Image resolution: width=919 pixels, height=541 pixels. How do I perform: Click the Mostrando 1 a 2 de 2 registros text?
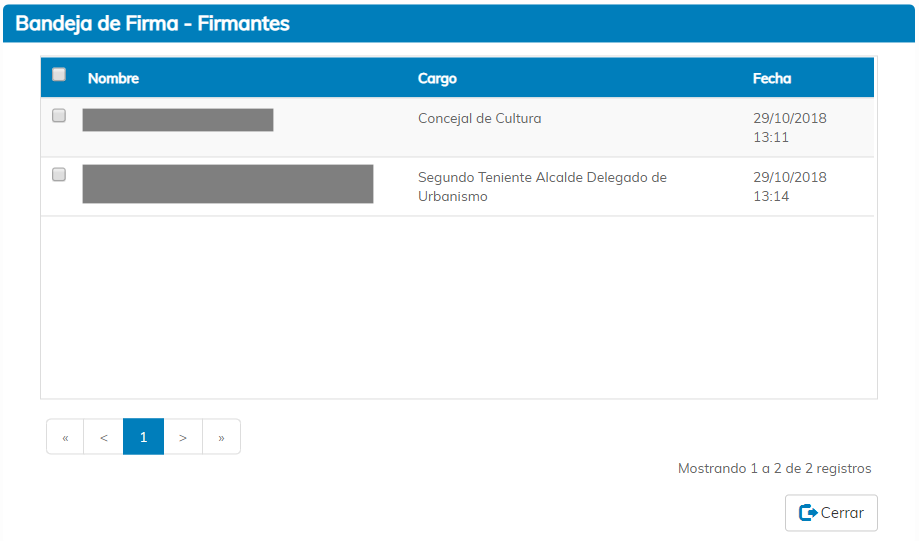click(774, 468)
